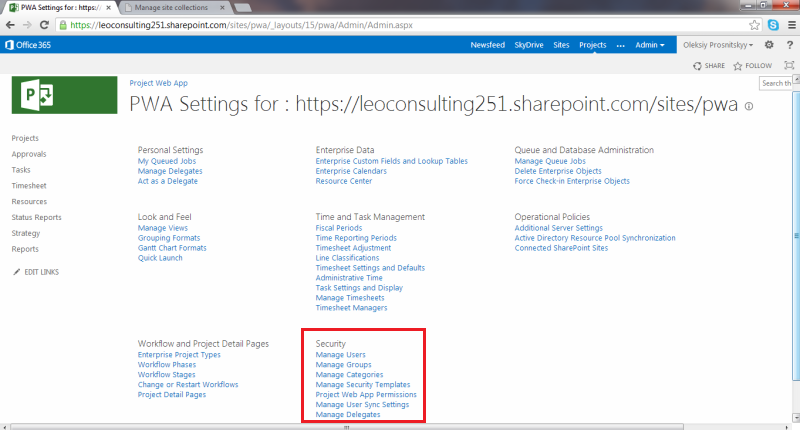Click the Edit Links pencil icon

pyautogui.click(x=16, y=272)
